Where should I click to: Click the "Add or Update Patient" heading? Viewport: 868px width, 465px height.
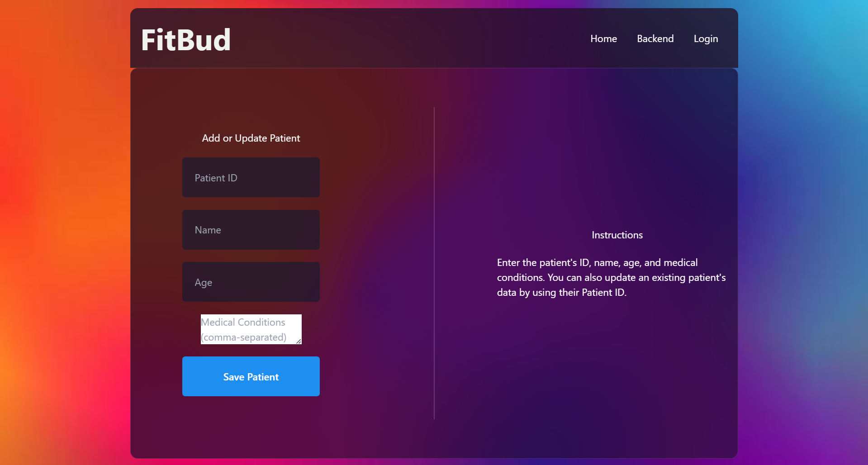point(251,138)
